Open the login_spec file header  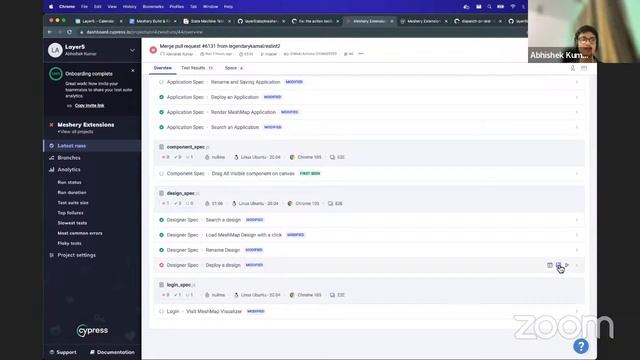coord(369,290)
